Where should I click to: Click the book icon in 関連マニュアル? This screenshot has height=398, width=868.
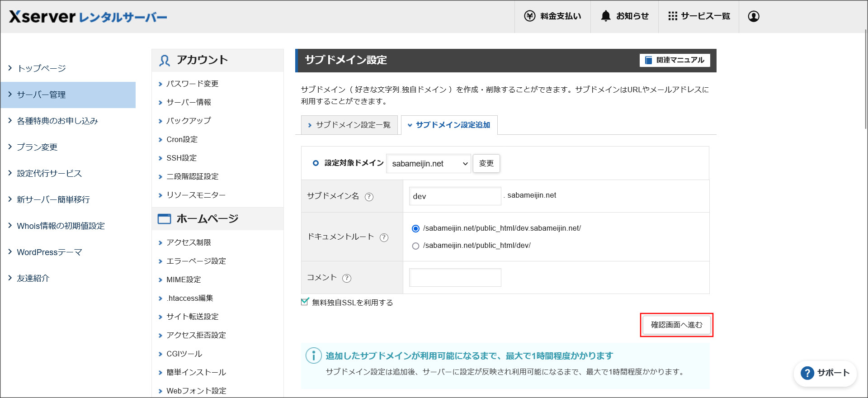pyautogui.click(x=648, y=60)
